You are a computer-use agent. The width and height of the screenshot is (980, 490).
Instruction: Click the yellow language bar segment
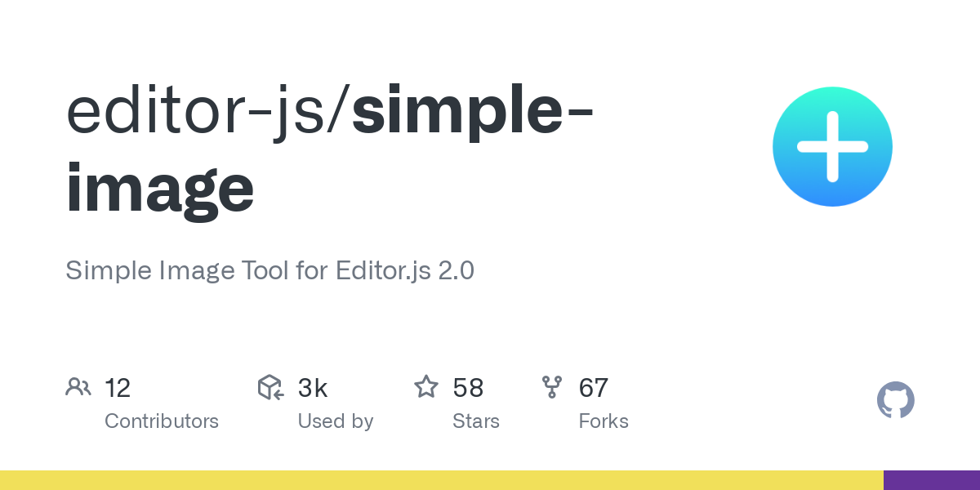click(441, 480)
